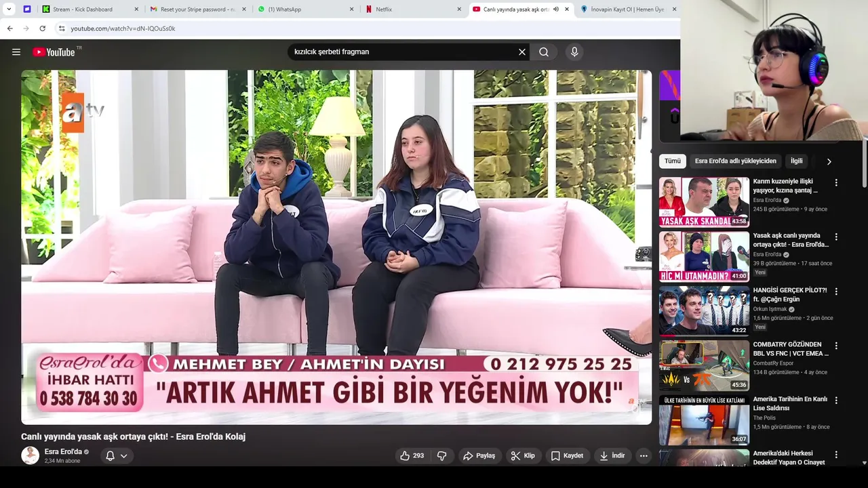This screenshot has width=868, height=488.
Task: Dislike the video with thumbs down
Action: tap(441, 456)
